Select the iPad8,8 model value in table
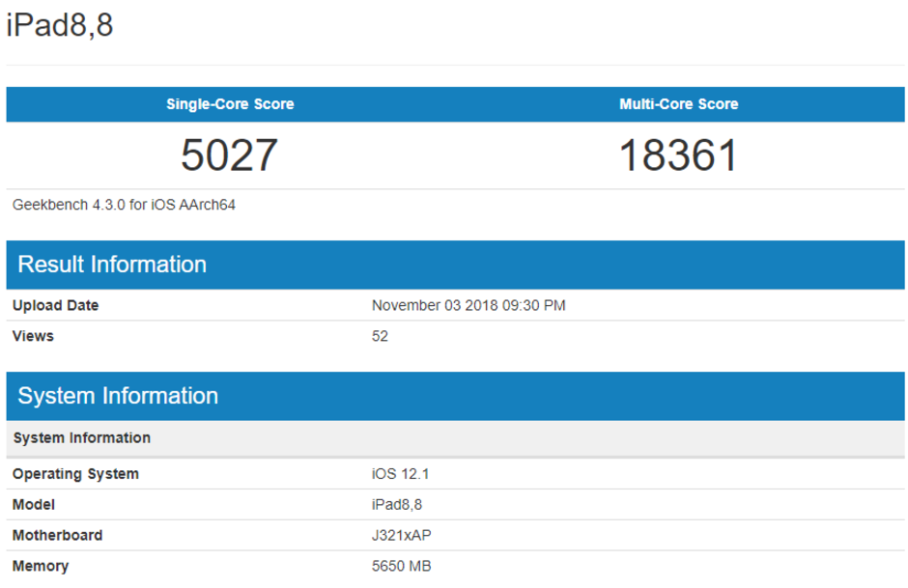Screen dimensions: 908x588 pos(396,505)
